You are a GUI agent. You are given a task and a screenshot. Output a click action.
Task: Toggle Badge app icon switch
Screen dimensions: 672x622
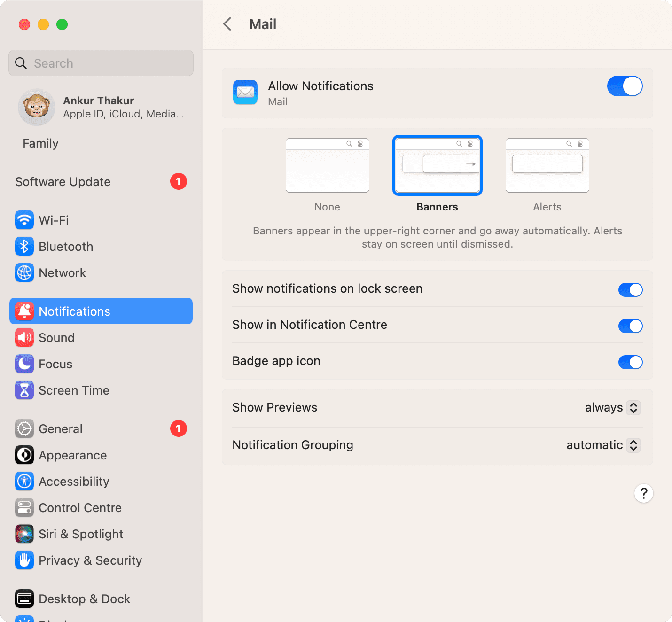[x=631, y=362]
